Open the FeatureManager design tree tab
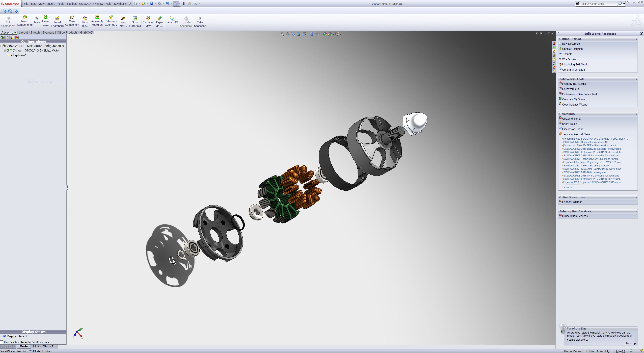The width and height of the screenshot is (644, 353). (2, 38)
